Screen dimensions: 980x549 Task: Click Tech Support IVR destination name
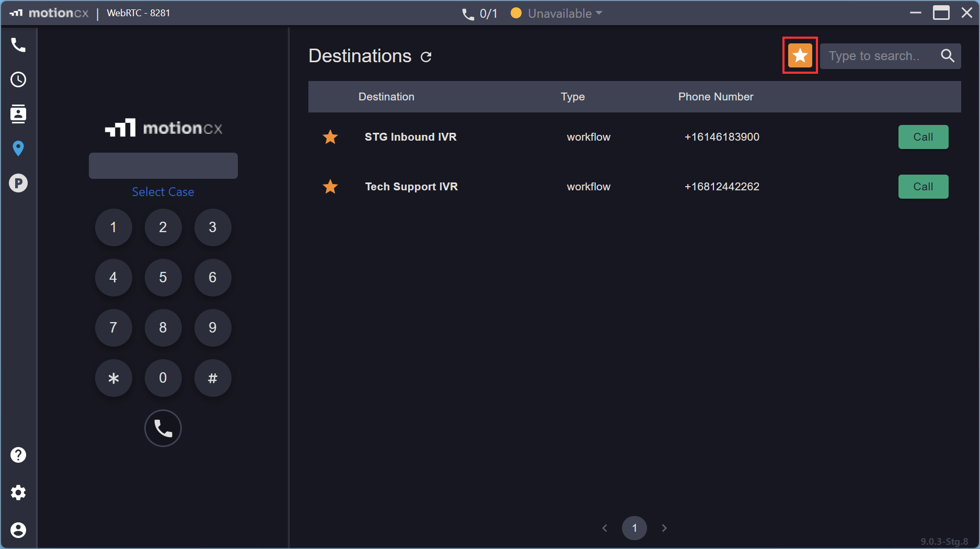[x=411, y=187]
